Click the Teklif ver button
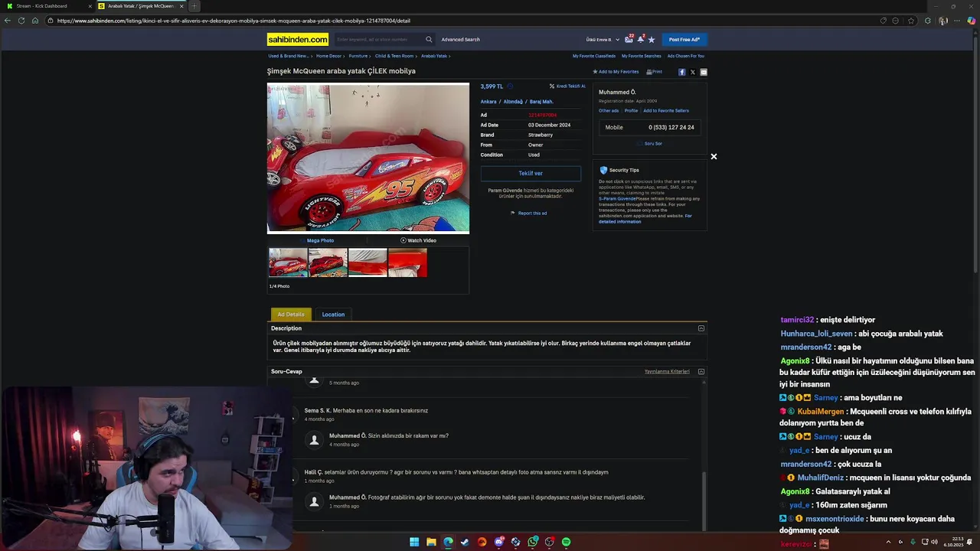 (531, 174)
